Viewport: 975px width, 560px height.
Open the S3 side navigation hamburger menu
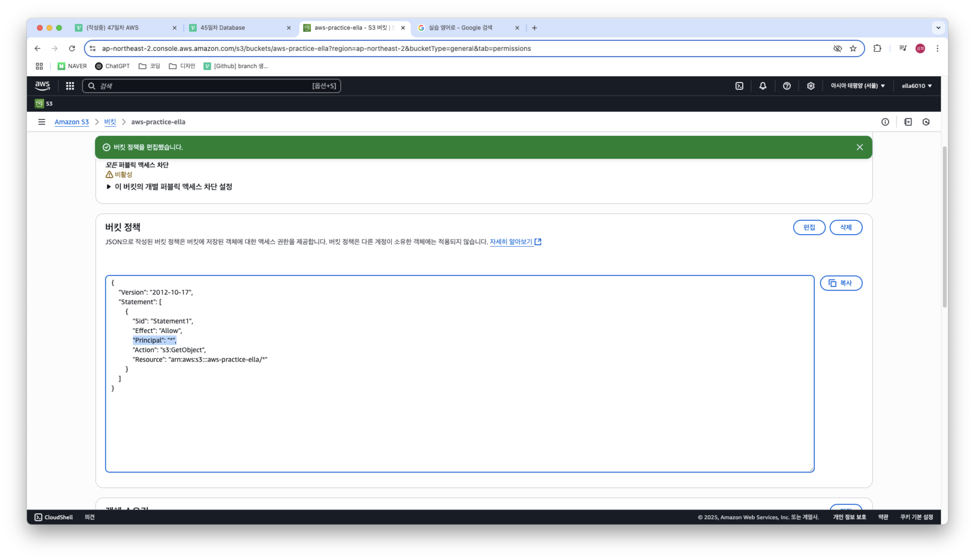point(42,122)
